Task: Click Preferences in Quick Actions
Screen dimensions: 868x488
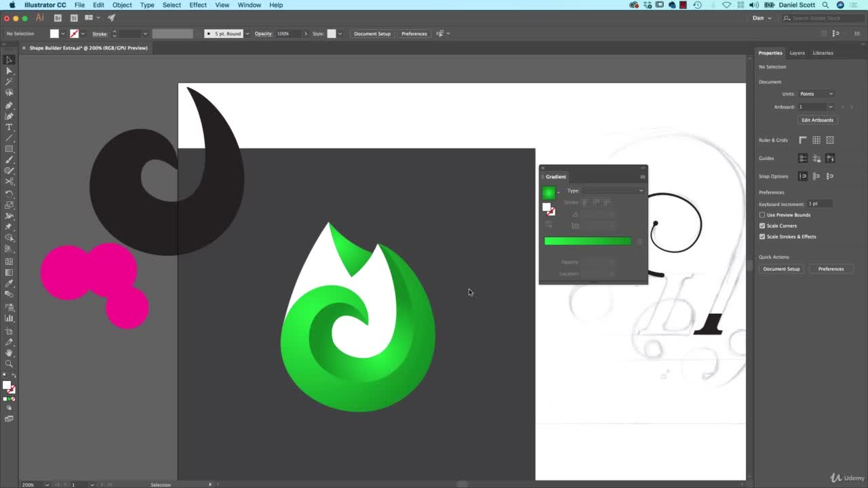Action: pyautogui.click(x=831, y=269)
